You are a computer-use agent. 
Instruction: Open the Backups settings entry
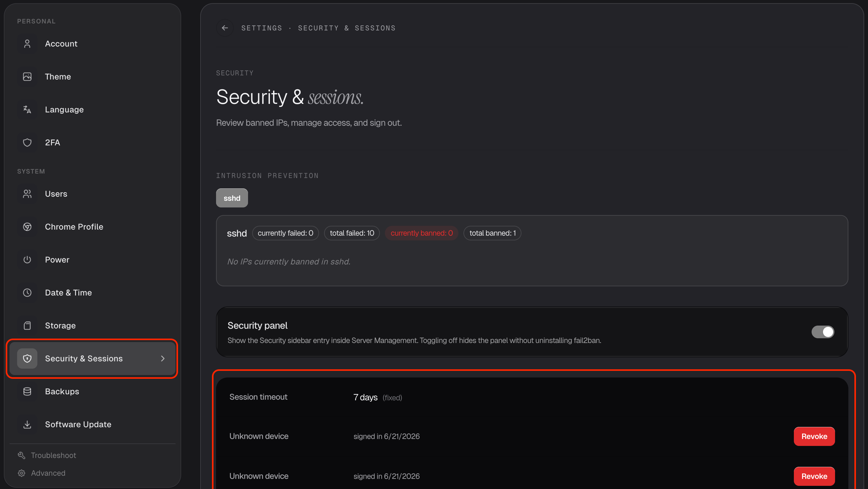click(92, 391)
